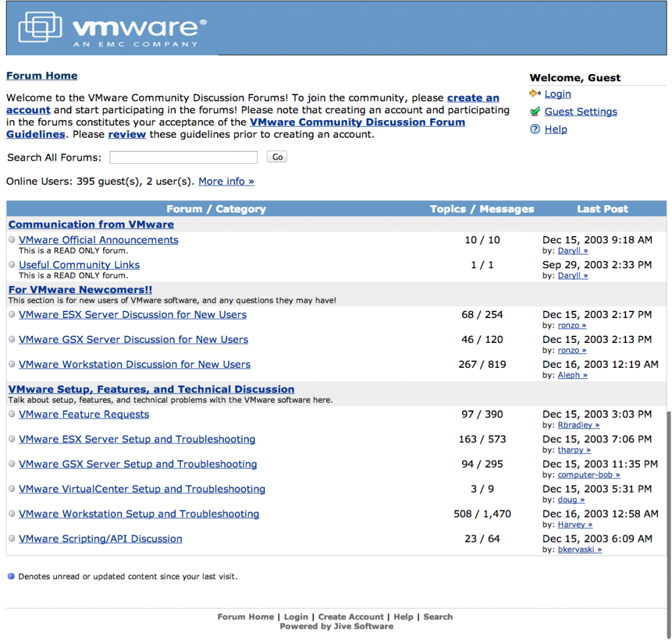Viewport: 672px width, 640px height.
Task: Click status bullet beside Workstation Setup and Troubleshooting
Action: click(12, 513)
